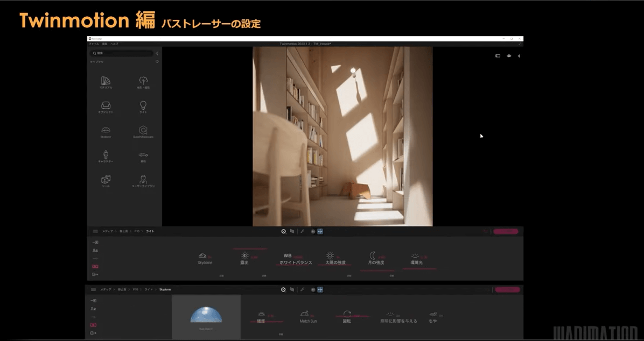644x341 pixels.
Task: Click the 強度 (Intensity) icon in Skydome panel
Action: pos(261,314)
